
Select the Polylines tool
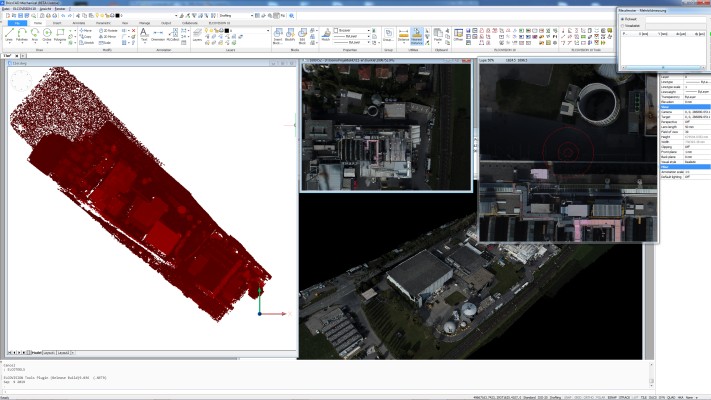coord(22,34)
